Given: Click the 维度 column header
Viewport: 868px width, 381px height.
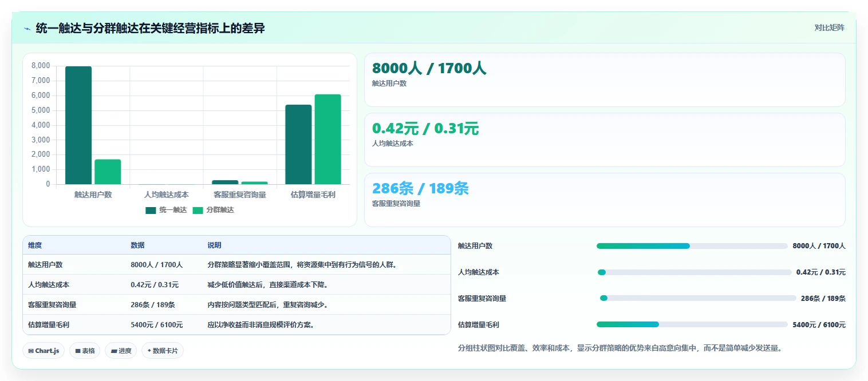Looking at the screenshot, I should point(35,245).
